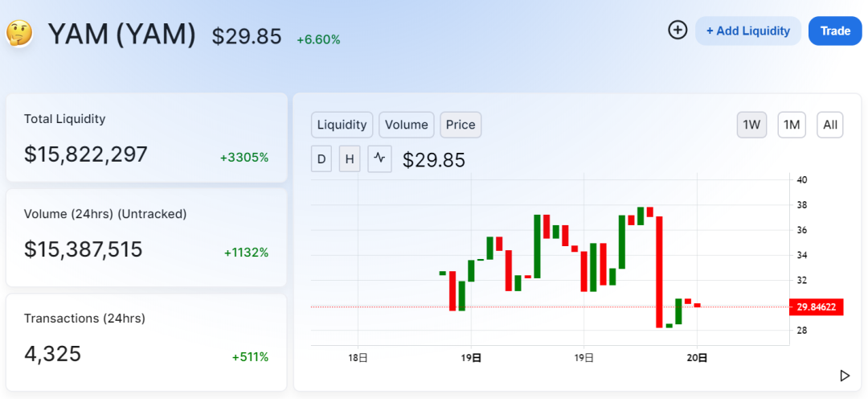
Task: Click the circled plus icon near Add Liquidity
Action: pyautogui.click(x=678, y=30)
